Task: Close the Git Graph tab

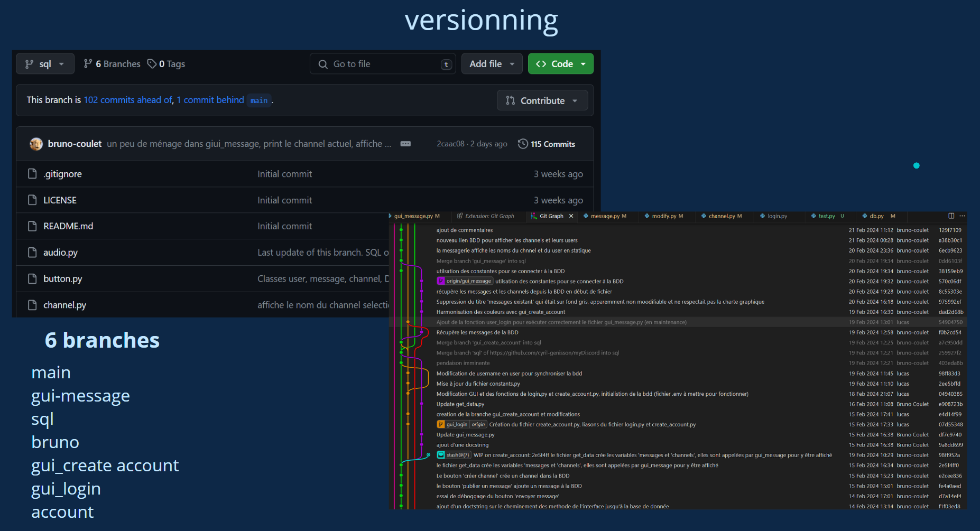Action: tap(571, 216)
